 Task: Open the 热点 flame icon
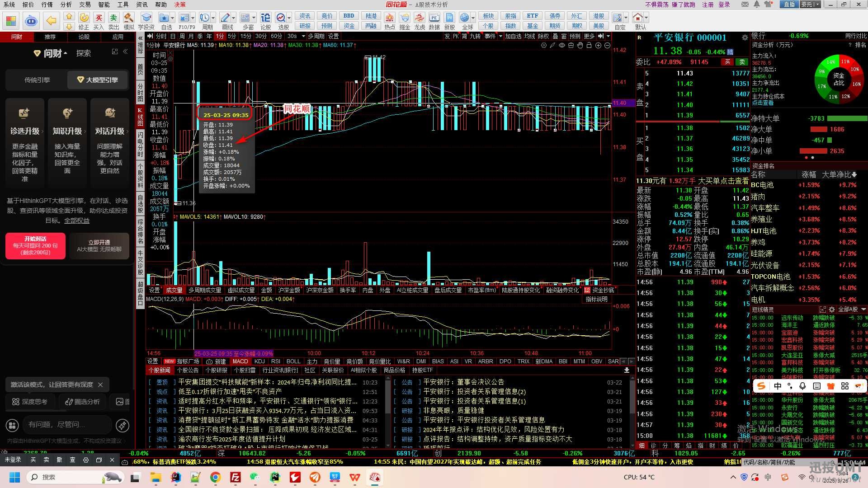point(389,21)
